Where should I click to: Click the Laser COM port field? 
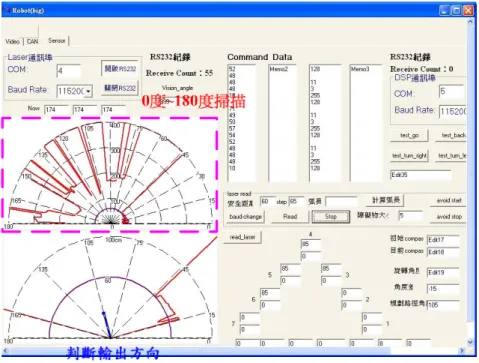click(x=69, y=71)
